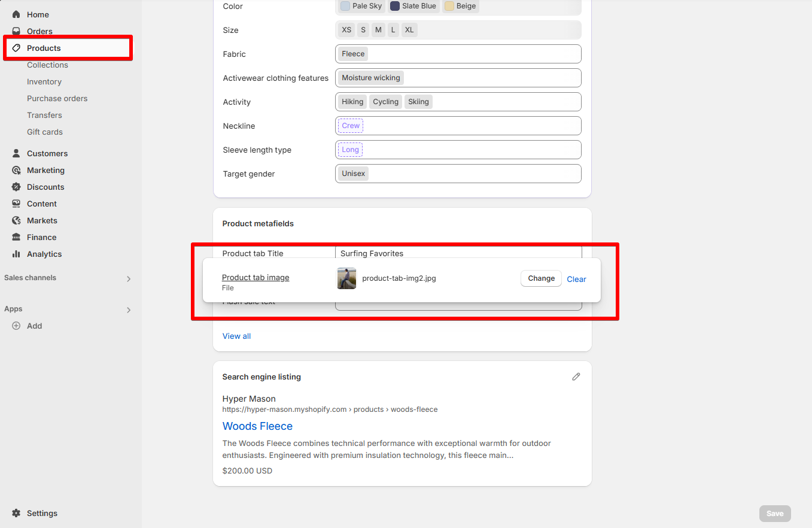The height and width of the screenshot is (528, 812).
Task: Open the Fabric field with Fleece tag
Action: (458, 54)
